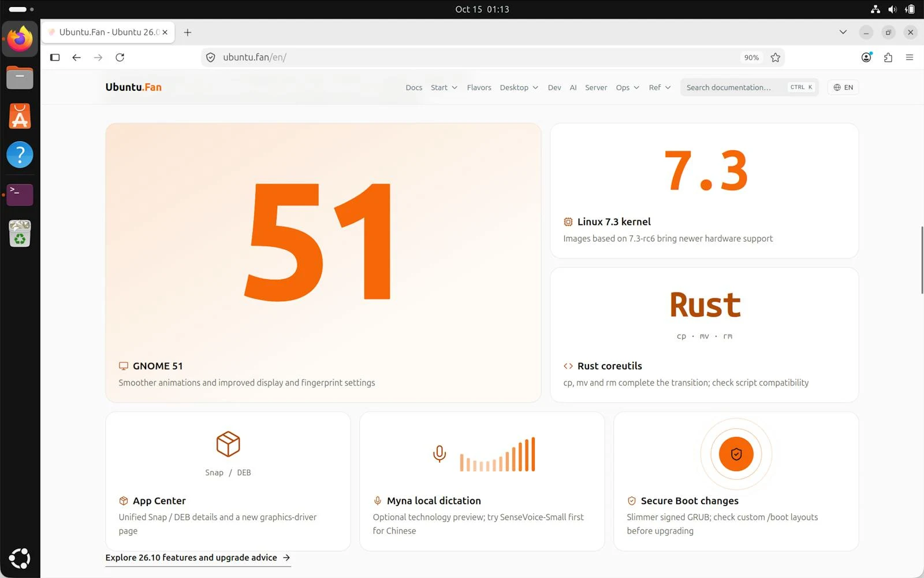Open the GNOME 51 feature card
This screenshot has width=924, height=578.
tap(323, 262)
